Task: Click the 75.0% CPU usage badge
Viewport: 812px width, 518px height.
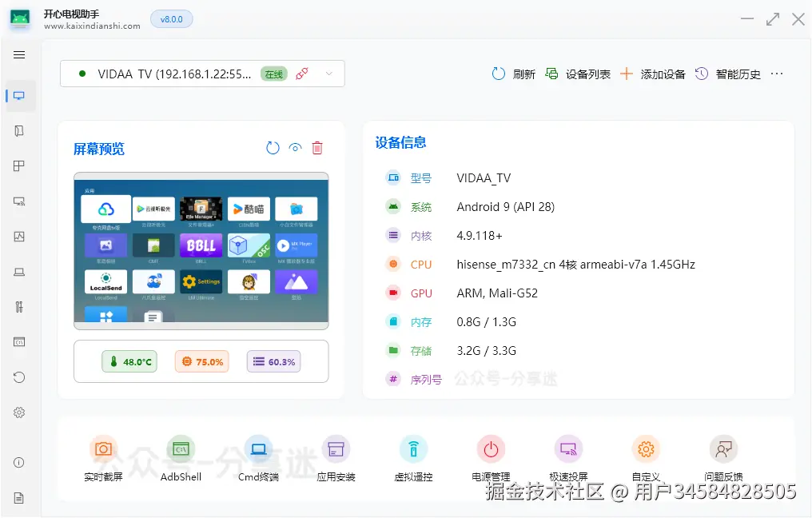Action: [x=202, y=361]
